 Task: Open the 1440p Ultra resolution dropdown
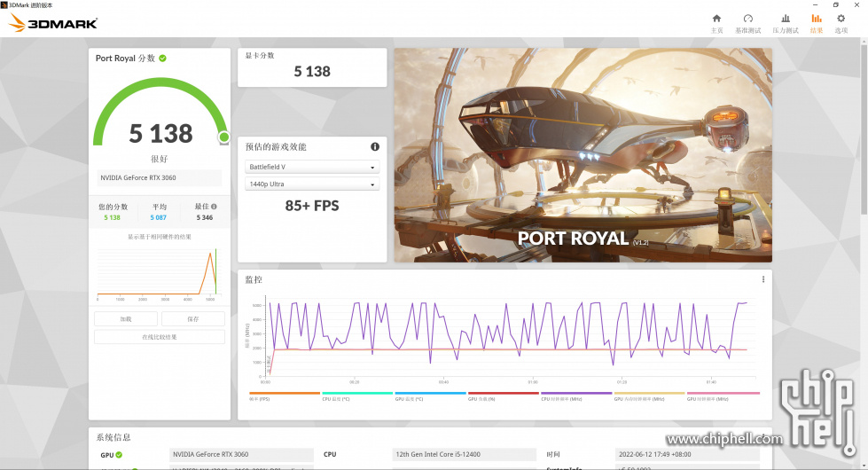312,184
